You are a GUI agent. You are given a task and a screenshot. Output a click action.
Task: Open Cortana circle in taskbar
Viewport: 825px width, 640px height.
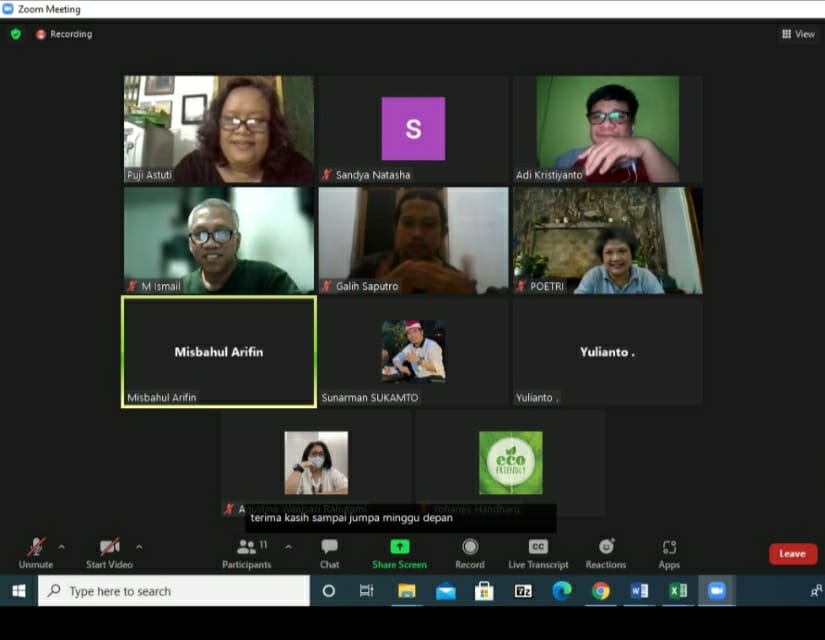coord(329,591)
